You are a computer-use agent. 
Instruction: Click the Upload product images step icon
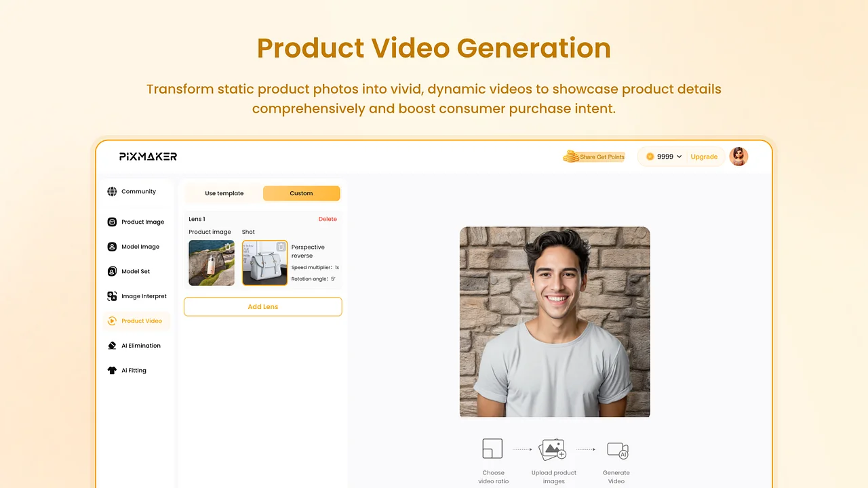[x=553, y=449]
